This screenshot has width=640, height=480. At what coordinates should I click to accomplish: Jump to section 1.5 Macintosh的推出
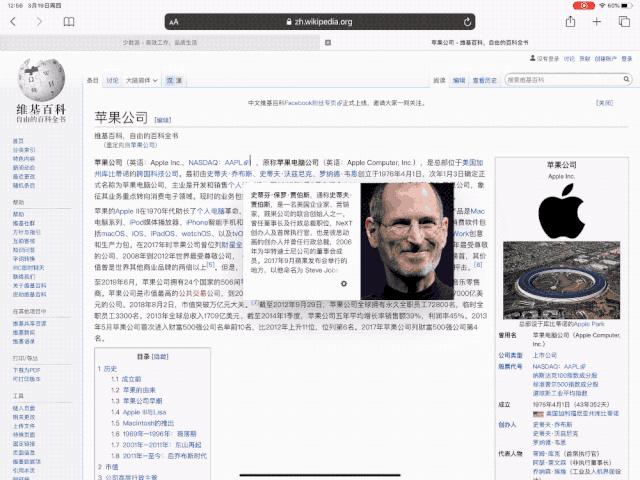click(142, 423)
